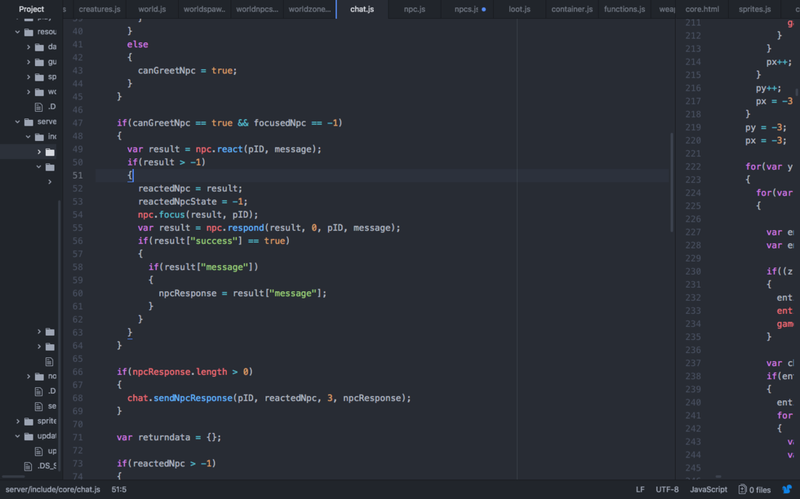Screen dimensions: 800x499
Task: Open go-to-line via 51:5 cursor position
Action: [x=119, y=489]
